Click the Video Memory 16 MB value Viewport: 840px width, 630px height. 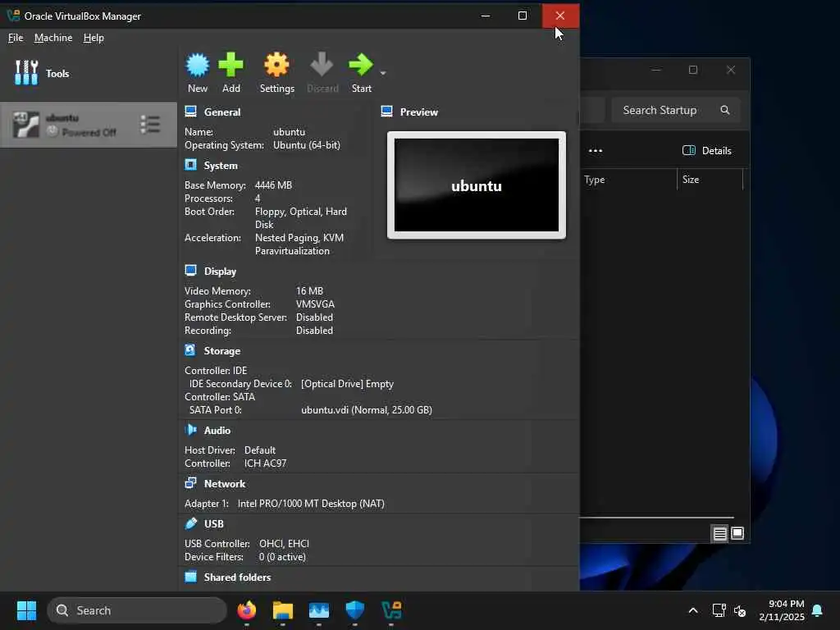(x=309, y=291)
